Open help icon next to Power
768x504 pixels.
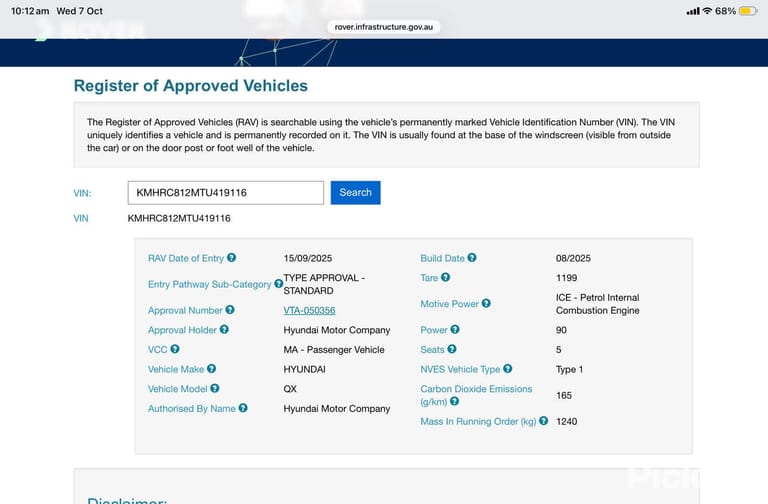pyautogui.click(x=455, y=330)
